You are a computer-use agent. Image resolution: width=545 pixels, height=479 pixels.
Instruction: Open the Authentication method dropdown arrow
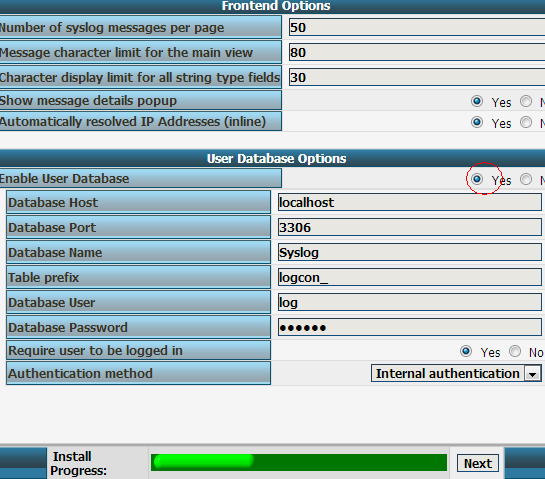[x=532, y=374]
